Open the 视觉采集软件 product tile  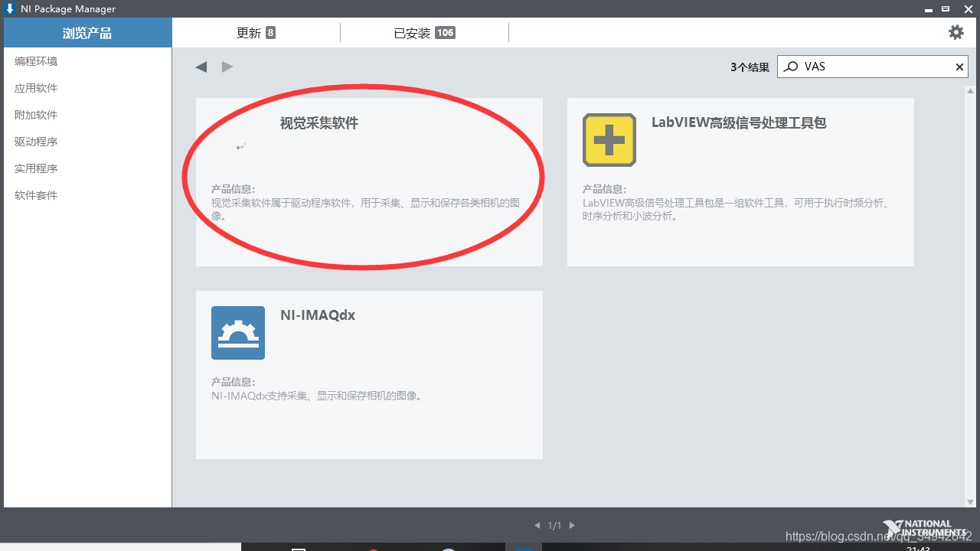(x=369, y=181)
